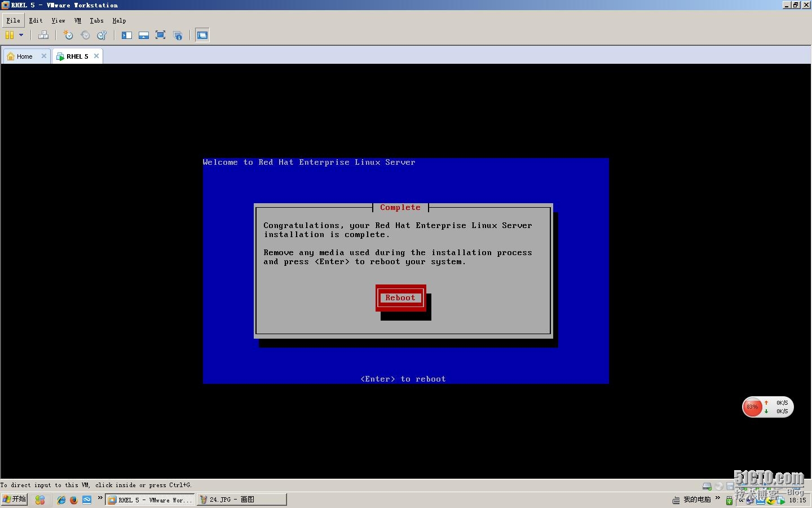This screenshot has height=508, width=812.
Task: Launch Internet Explorer from quick launch
Action: [x=61, y=500]
